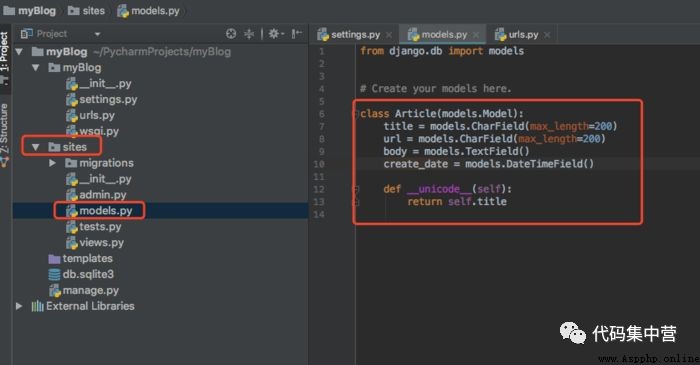700x365 pixels.
Task: Click the python icon on settings.py tab
Action: point(323,34)
